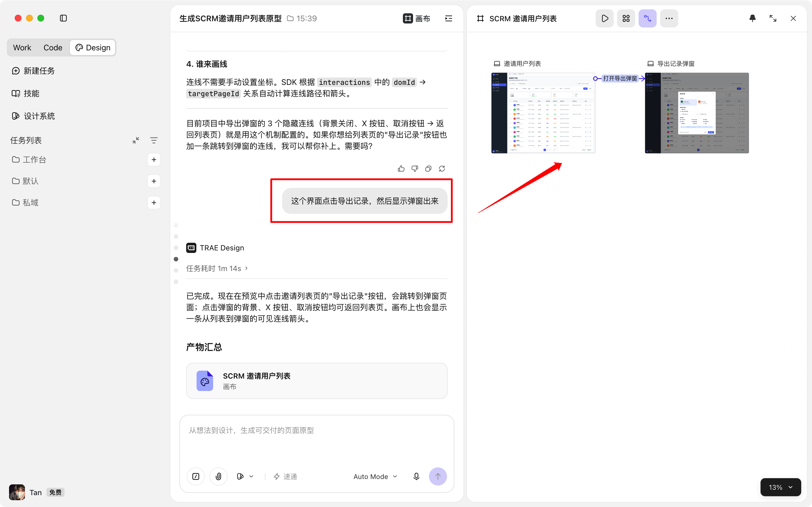Start voice input with microphone icon

point(416,476)
